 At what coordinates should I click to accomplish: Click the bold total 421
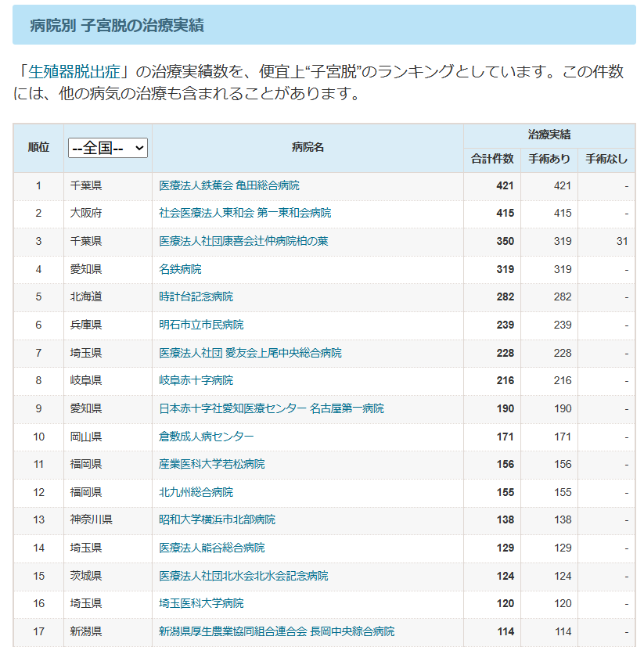[505, 185]
